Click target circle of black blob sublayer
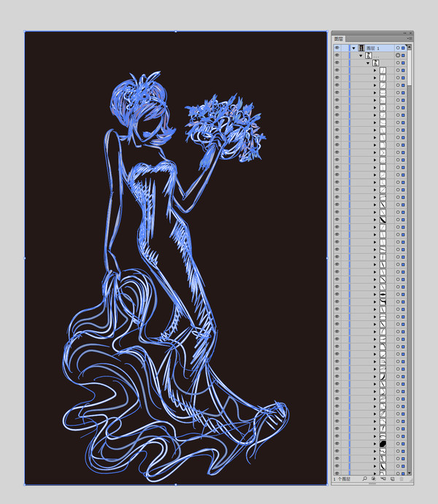Viewport: 438px width, 504px height. point(398,443)
